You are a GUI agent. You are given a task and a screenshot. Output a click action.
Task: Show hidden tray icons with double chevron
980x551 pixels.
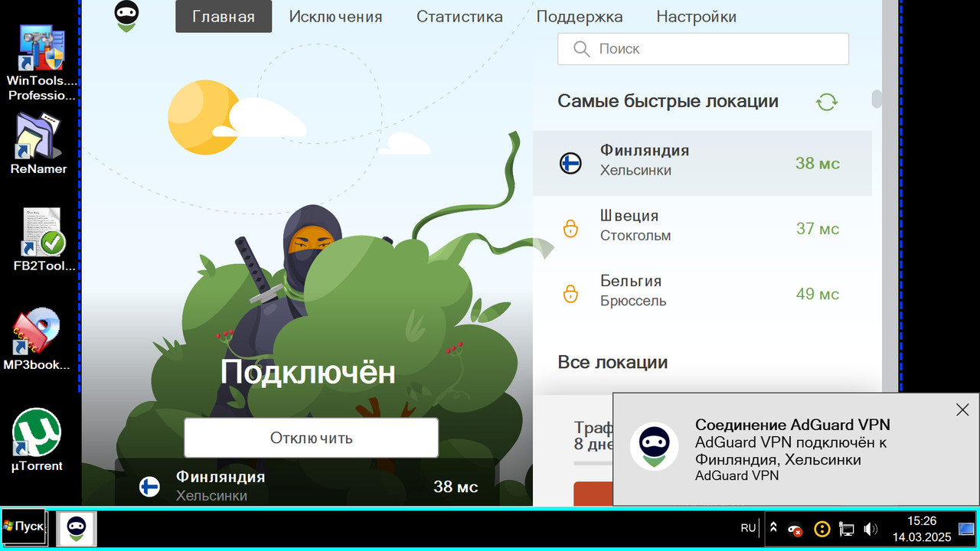tap(773, 528)
